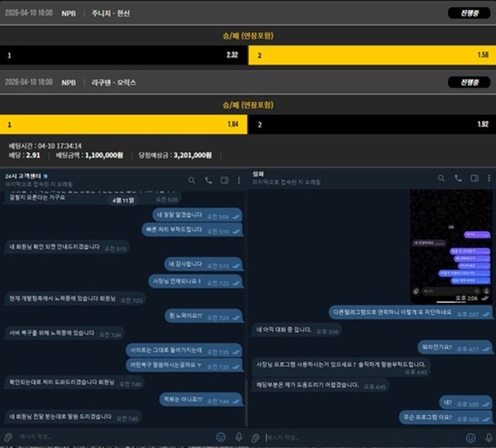The width and height of the screenshot is (496, 448).
Task: Record voice message in 설아 chat
Action: pyautogui.click(x=489, y=438)
